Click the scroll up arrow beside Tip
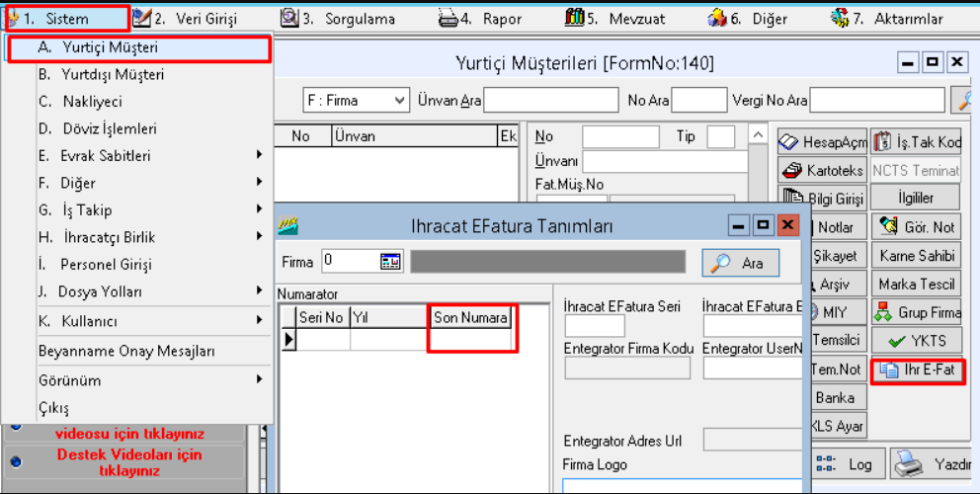980x494 pixels. (x=758, y=135)
